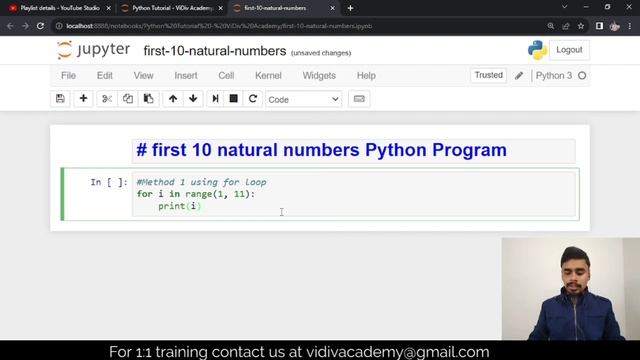
Task: Open the Insert menu
Action: pos(186,76)
